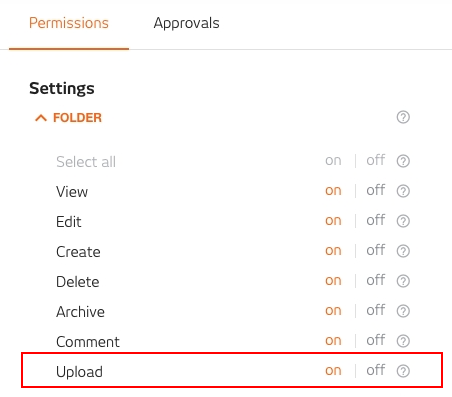
Task: Click help icon for Edit permission
Action: (403, 221)
